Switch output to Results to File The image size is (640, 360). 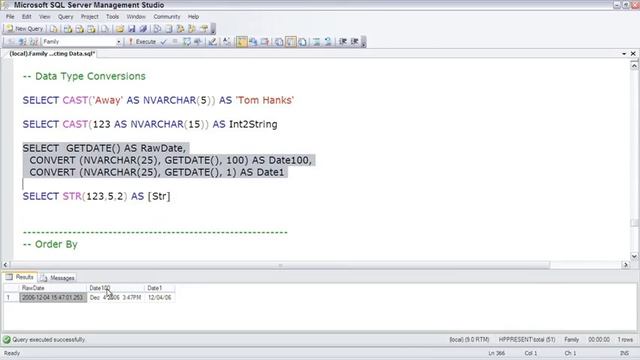tap(302, 42)
